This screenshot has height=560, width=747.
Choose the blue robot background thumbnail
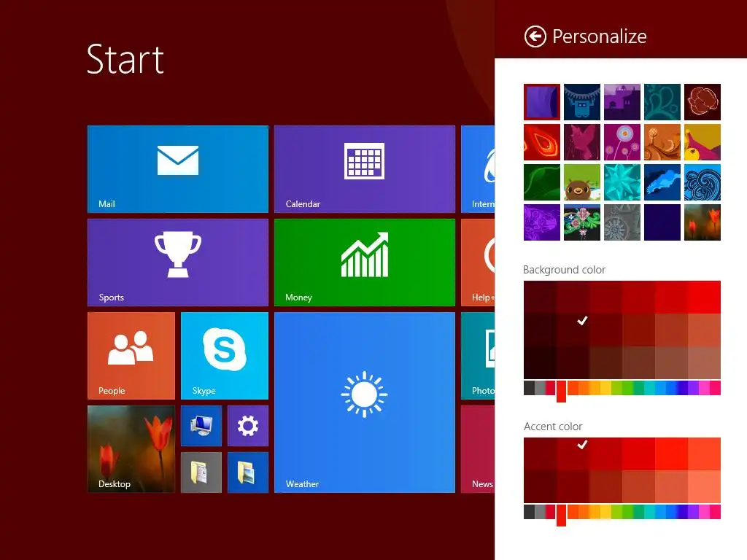[x=581, y=102]
